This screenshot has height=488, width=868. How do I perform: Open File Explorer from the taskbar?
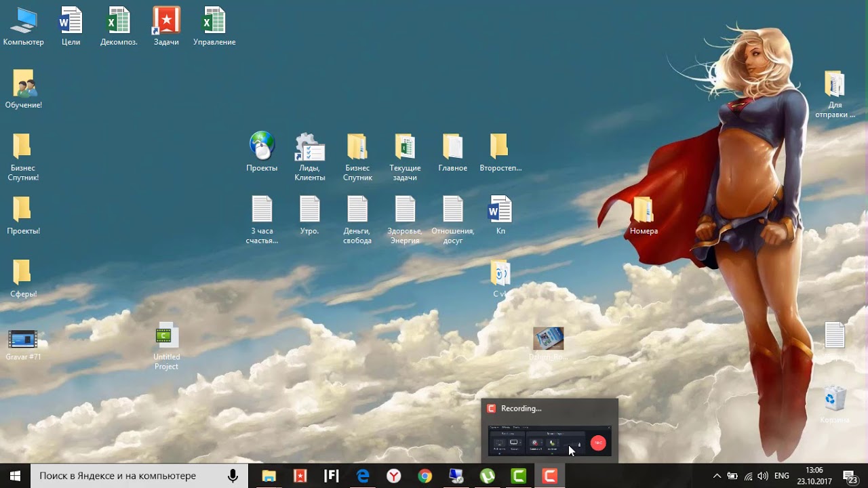pyautogui.click(x=269, y=476)
